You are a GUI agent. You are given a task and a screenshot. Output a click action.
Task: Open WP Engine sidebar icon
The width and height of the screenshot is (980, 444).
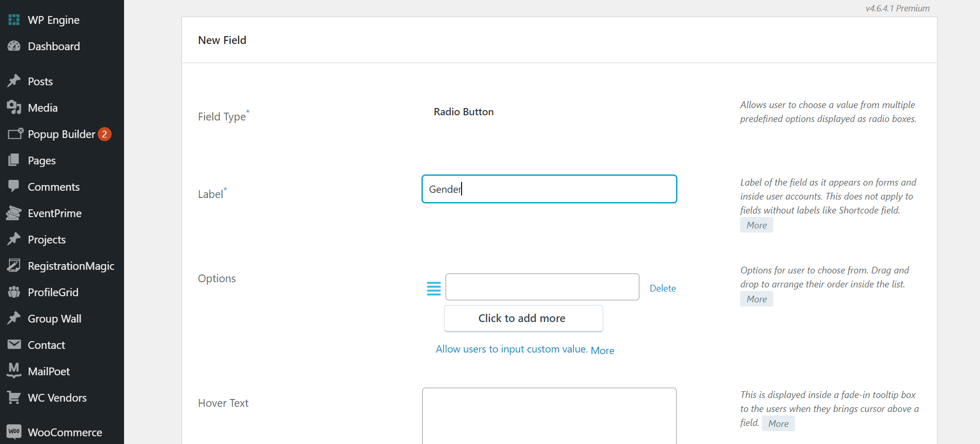(14, 20)
